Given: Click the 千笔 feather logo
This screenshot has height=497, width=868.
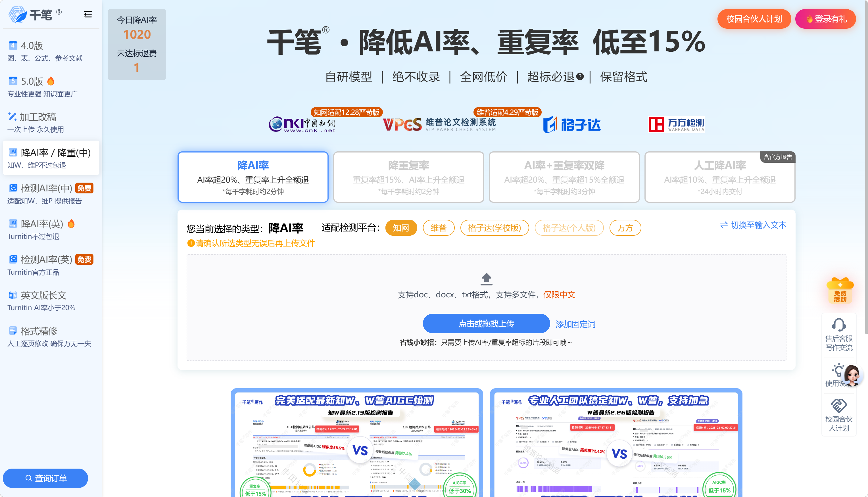Looking at the screenshot, I should (17, 15).
